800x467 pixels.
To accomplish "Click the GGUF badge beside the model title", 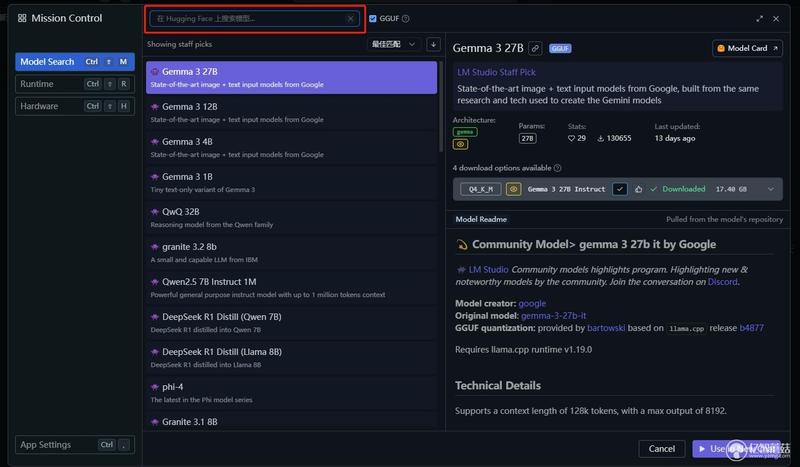I will pos(560,48).
